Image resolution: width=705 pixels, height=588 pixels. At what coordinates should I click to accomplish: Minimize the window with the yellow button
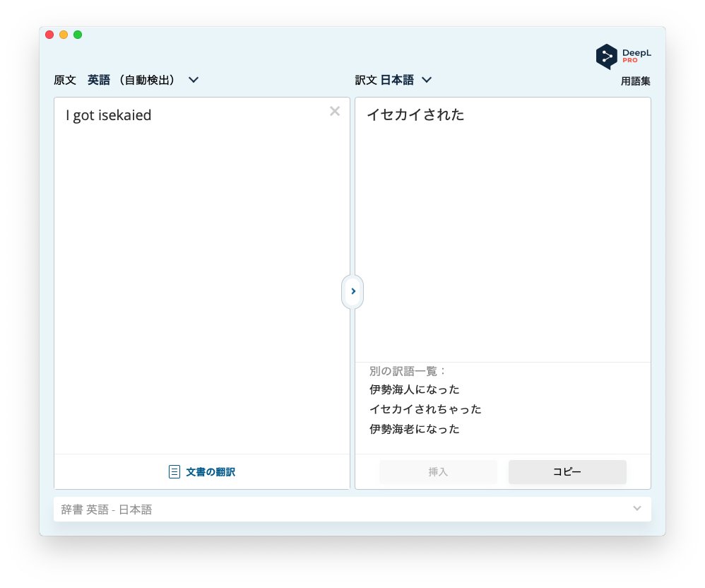pos(64,35)
